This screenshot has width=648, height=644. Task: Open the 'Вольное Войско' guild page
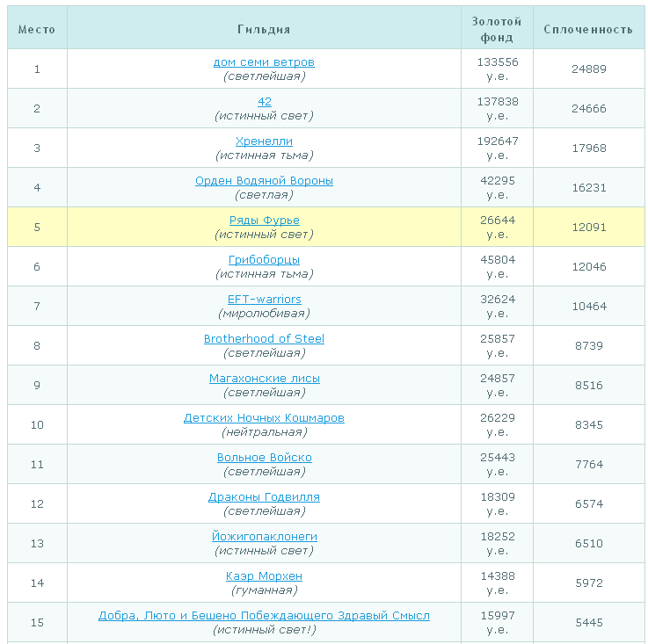point(264,458)
